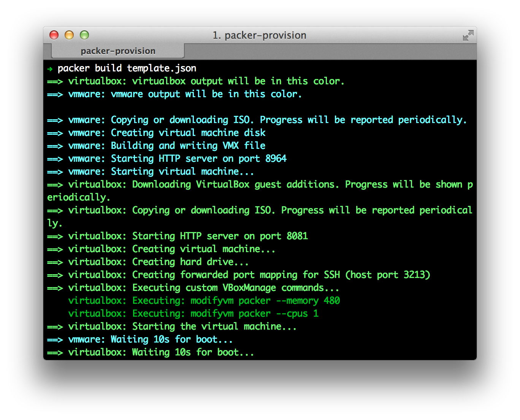Click the green arrow prompt symbol
Viewport: 520px width, 420px height.
(x=50, y=68)
